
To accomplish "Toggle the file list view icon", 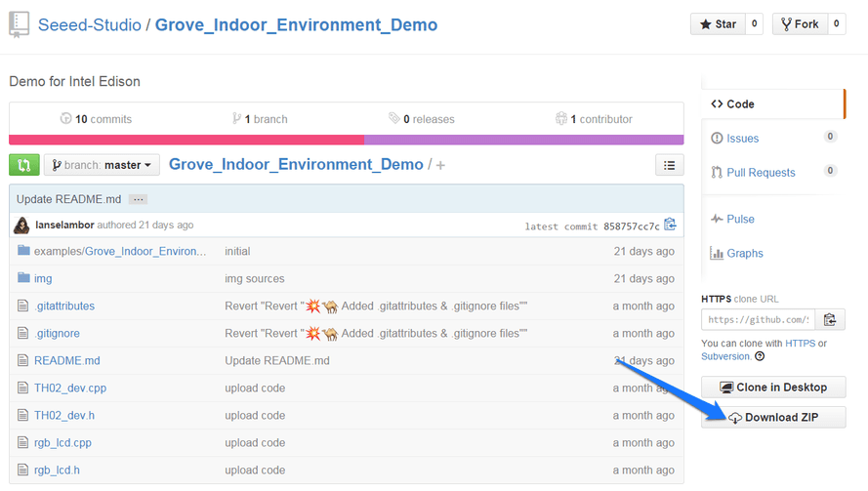I will pos(669,165).
